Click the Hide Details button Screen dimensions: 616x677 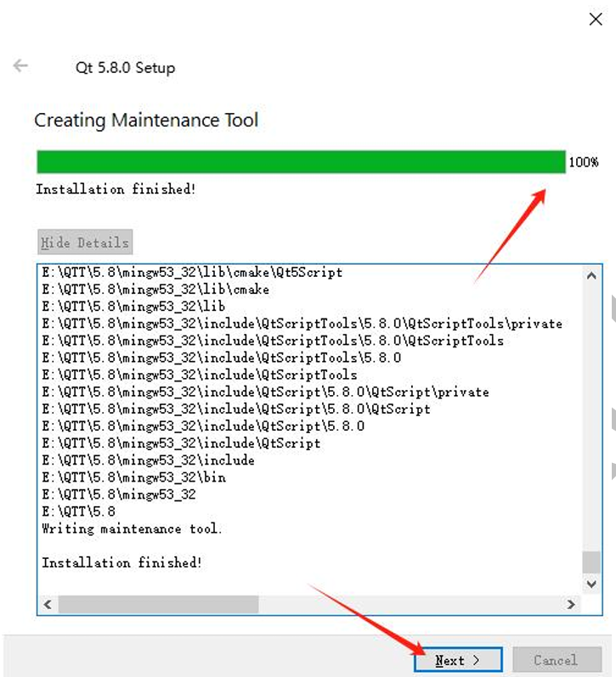85,242
